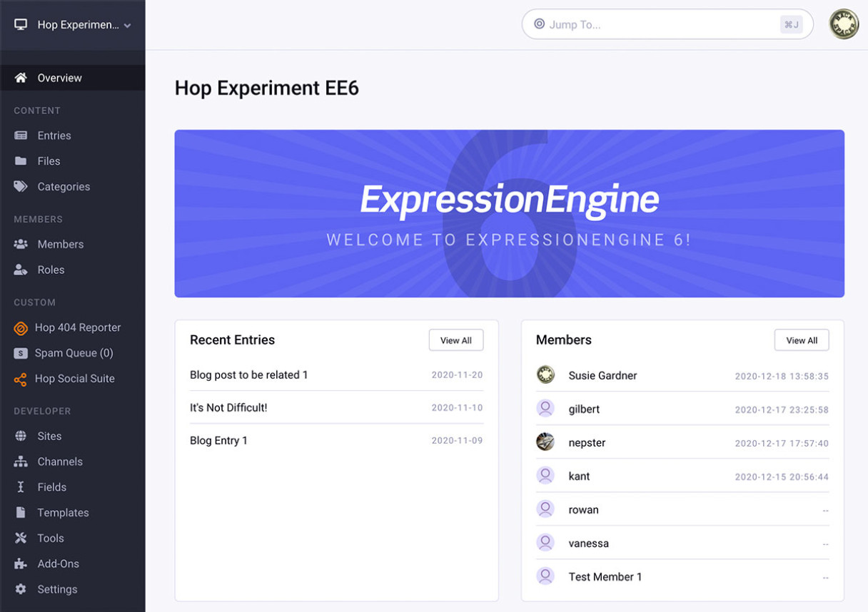Screen dimensions: 868x612
Task: Open the Entries section via its icon
Action: 20,135
